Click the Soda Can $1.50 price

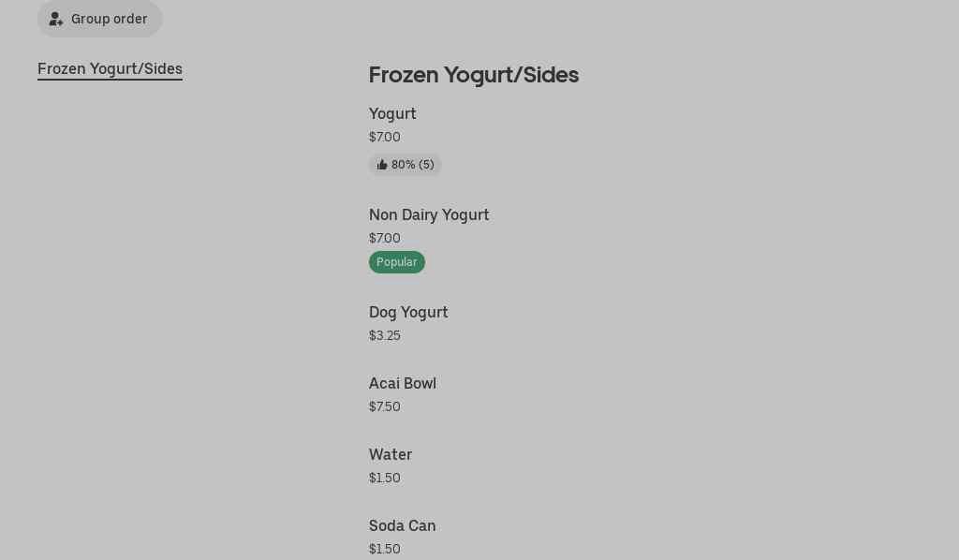pos(384,549)
